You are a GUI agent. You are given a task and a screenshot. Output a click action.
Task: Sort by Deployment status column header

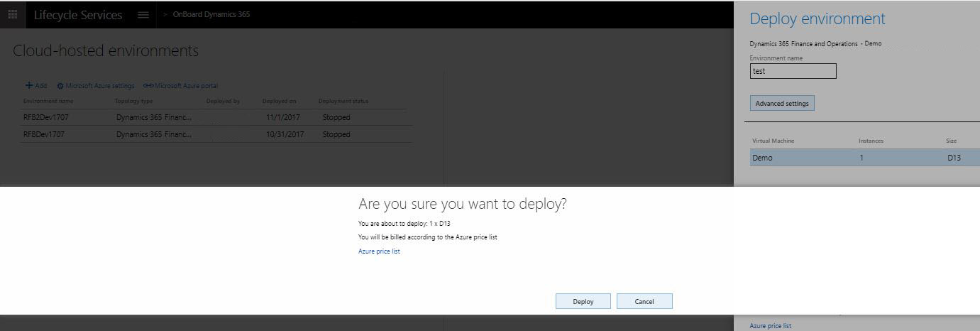tap(343, 101)
